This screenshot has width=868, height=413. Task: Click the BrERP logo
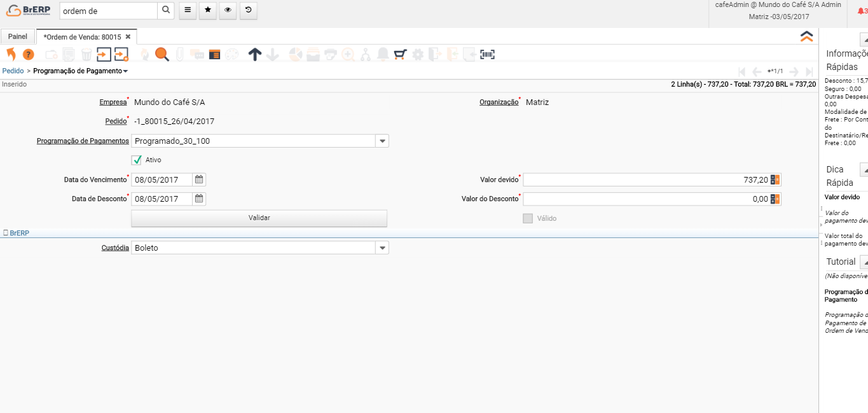click(x=28, y=11)
